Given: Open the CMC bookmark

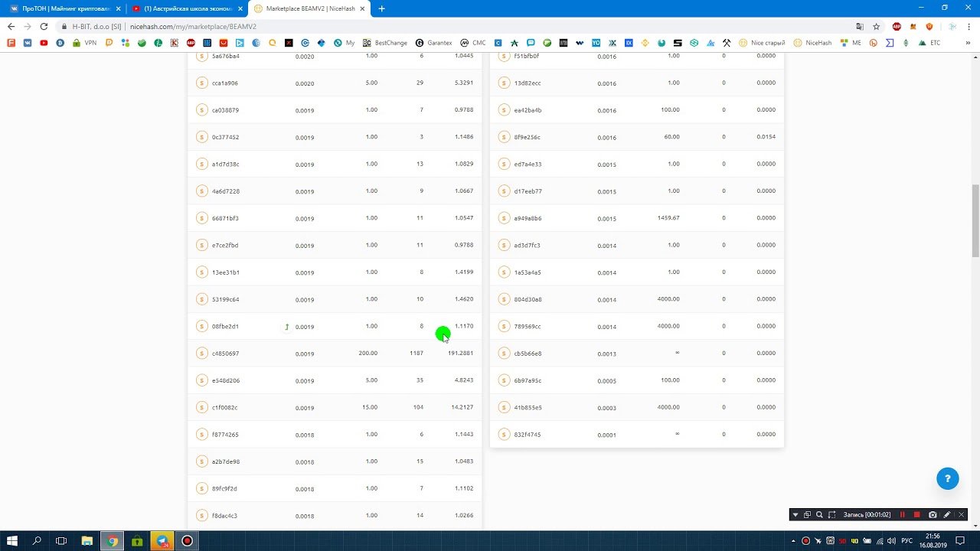Looking at the screenshot, I should 473,43.
